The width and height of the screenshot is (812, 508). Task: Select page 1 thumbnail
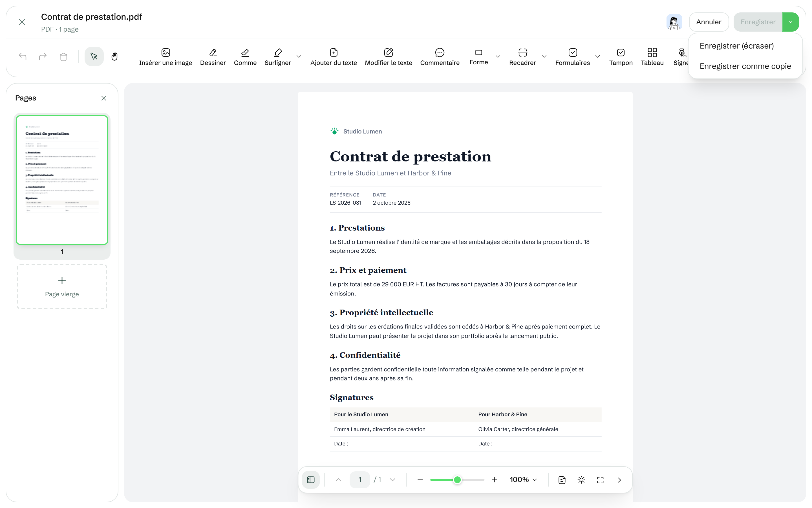coord(62,180)
